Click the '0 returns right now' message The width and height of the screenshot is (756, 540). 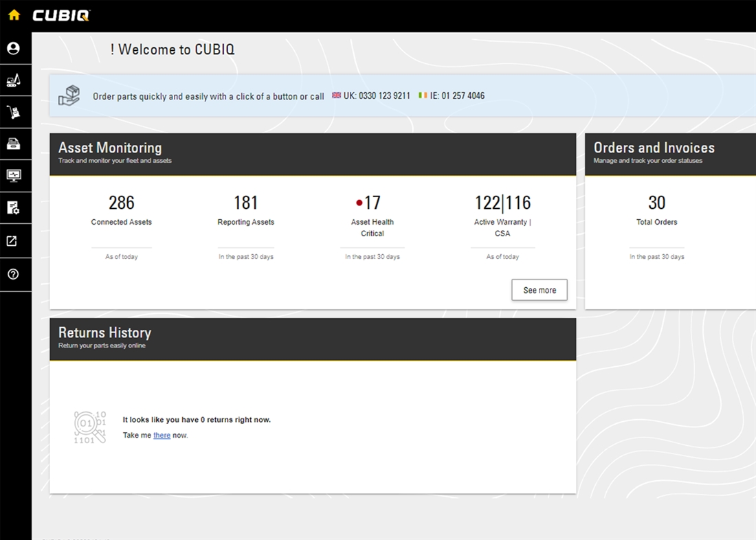click(x=197, y=420)
